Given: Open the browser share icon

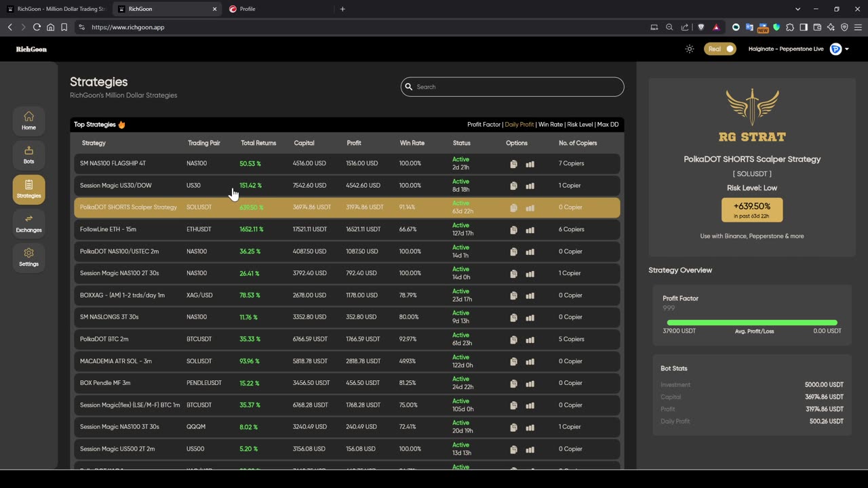Looking at the screenshot, I should [x=684, y=27].
